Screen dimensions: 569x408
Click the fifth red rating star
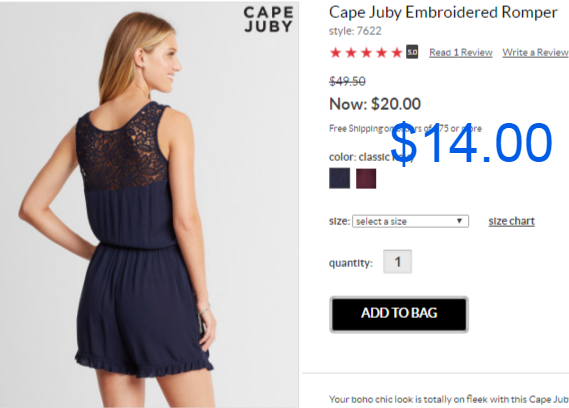(x=397, y=53)
